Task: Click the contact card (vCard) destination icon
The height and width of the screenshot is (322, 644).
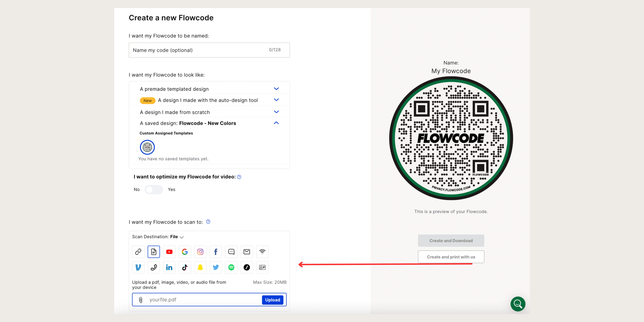Action: click(x=262, y=267)
